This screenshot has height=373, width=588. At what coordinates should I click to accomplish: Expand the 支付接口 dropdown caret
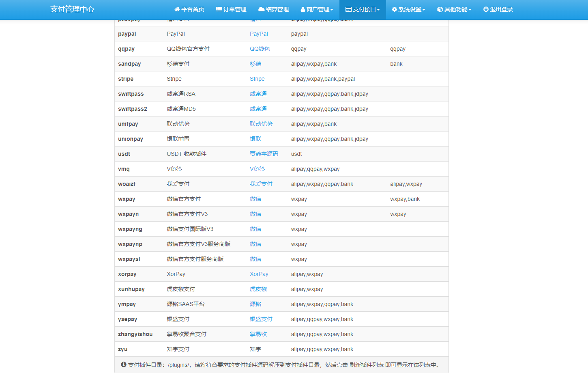(x=378, y=10)
